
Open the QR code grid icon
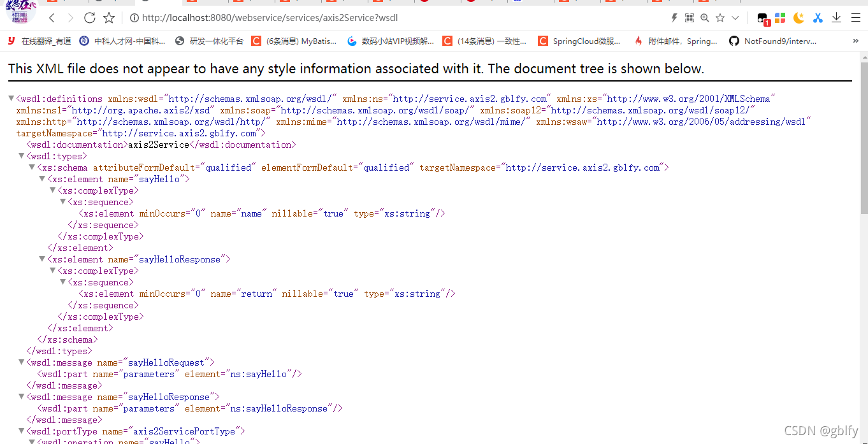[x=690, y=18]
